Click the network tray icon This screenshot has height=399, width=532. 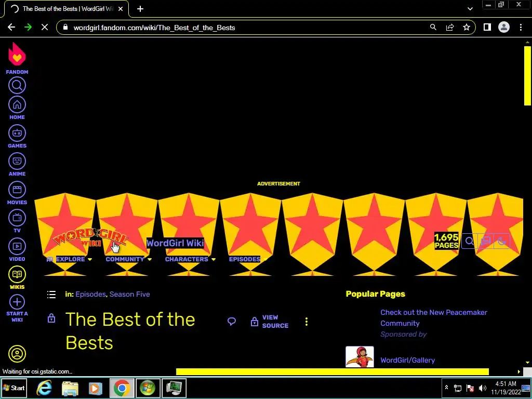[457, 388]
